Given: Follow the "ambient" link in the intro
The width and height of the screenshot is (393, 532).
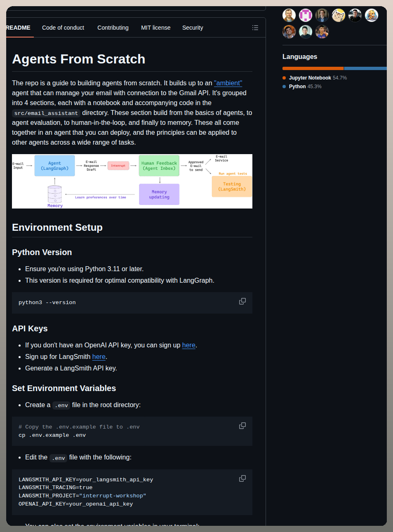Looking at the screenshot, I should 228,83.
